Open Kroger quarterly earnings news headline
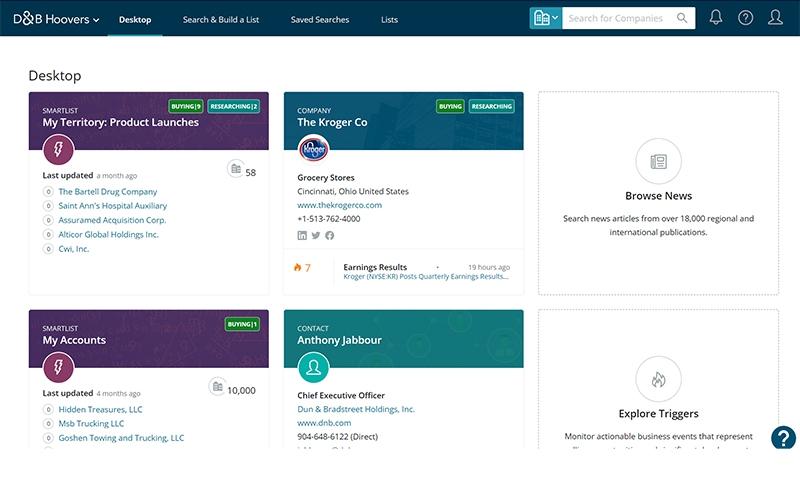Screen dimensions: 800x500 [x=426, y=277]
